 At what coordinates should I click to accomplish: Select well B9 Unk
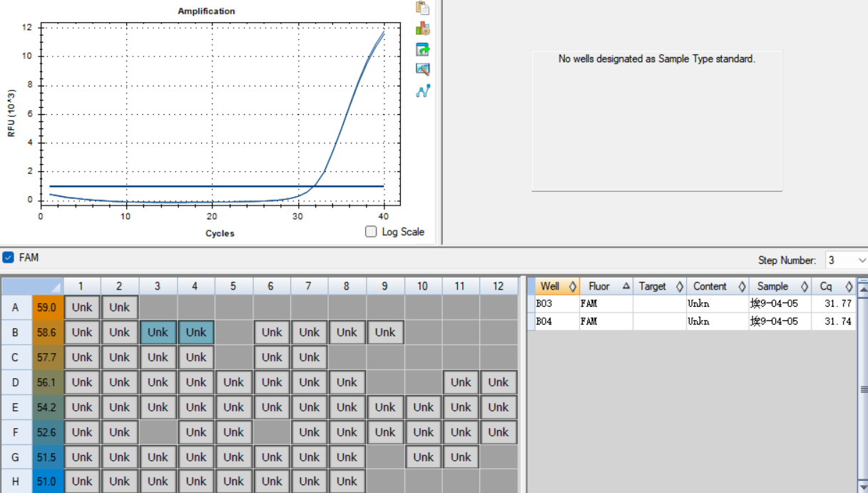(385, 332)
